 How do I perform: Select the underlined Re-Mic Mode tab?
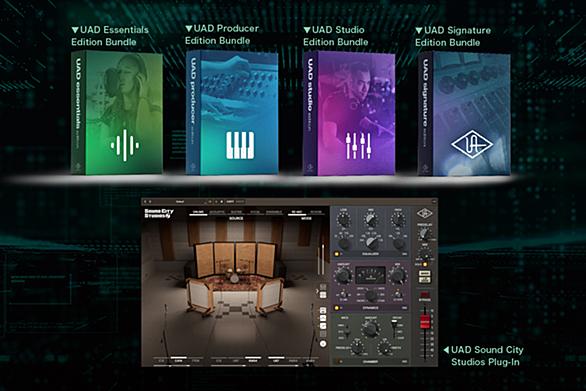point(297,213)
